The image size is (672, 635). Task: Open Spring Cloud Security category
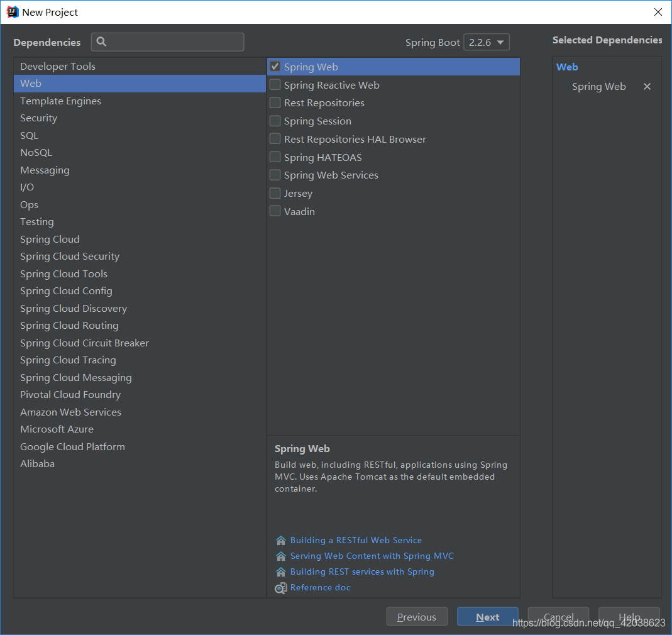140,257
